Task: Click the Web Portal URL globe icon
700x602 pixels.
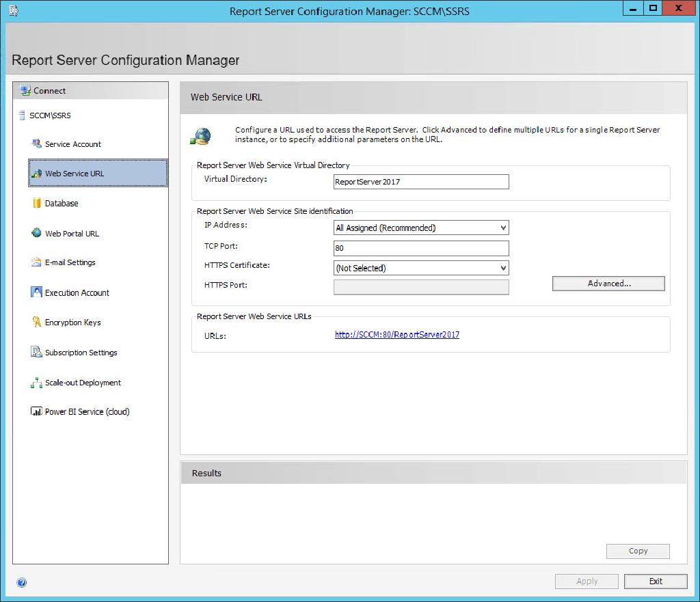Action: pos(37,232)
